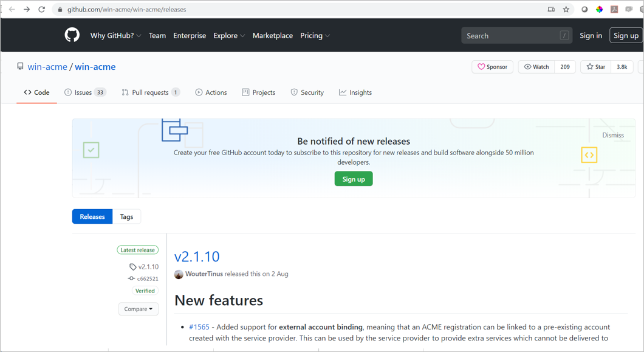Select the Releases tab button

(x=92, y=216)
